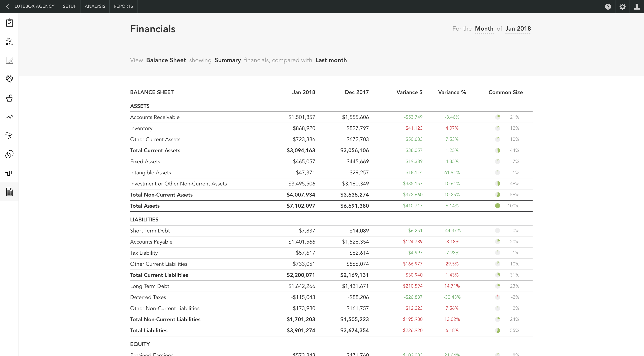This screenshot has height=356, width=644.
Task: Select the desk fan sidebar icon
Action: 9,79
